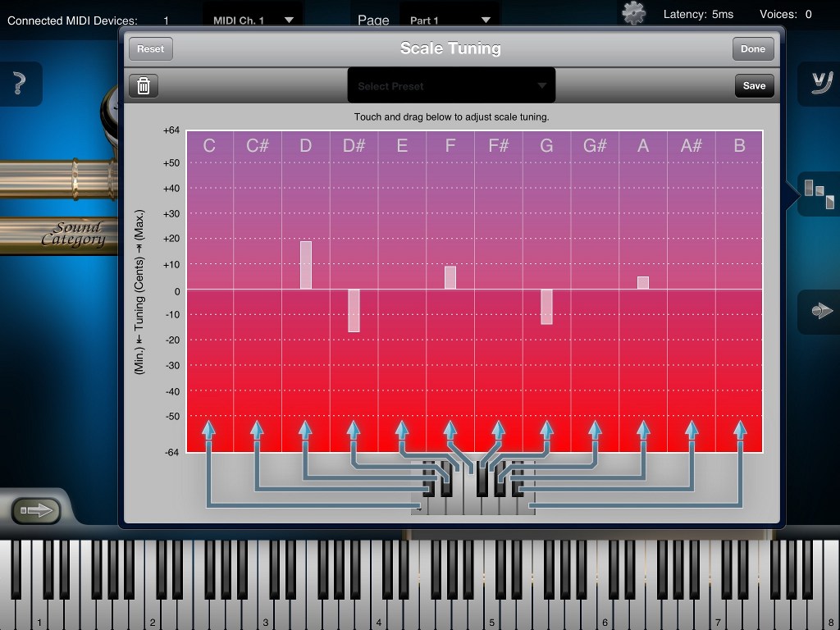Click the Yamaha tuning fork logo icon
Viewport: 840px width, 630px height.
point(819,84)
